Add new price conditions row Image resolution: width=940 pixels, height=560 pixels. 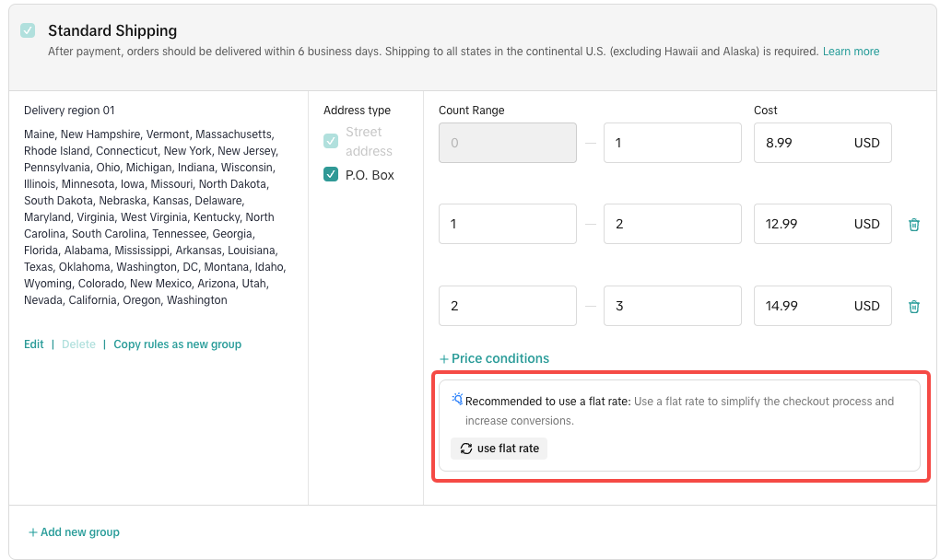point(494,359)
